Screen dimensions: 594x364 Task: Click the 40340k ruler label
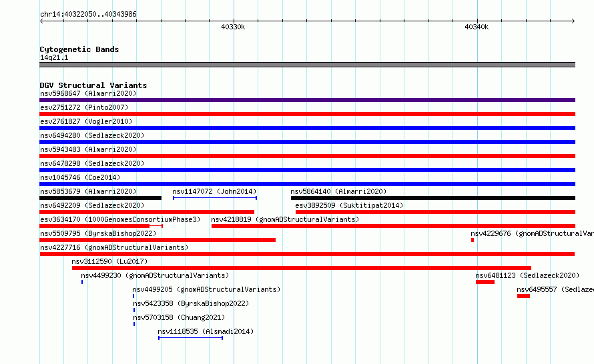(477, 27)
